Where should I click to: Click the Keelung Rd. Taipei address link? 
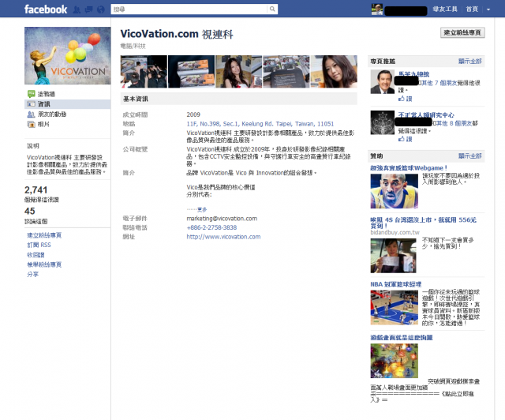(x=260, y=124)
